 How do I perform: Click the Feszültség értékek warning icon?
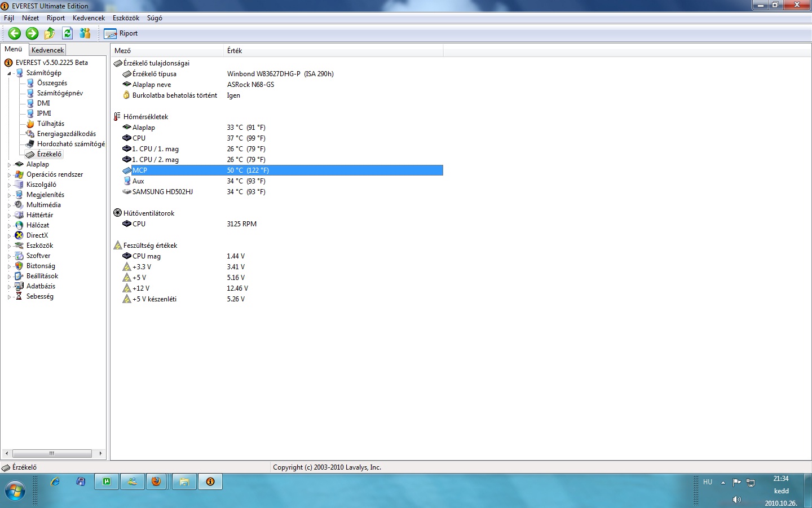click(117, 246)
